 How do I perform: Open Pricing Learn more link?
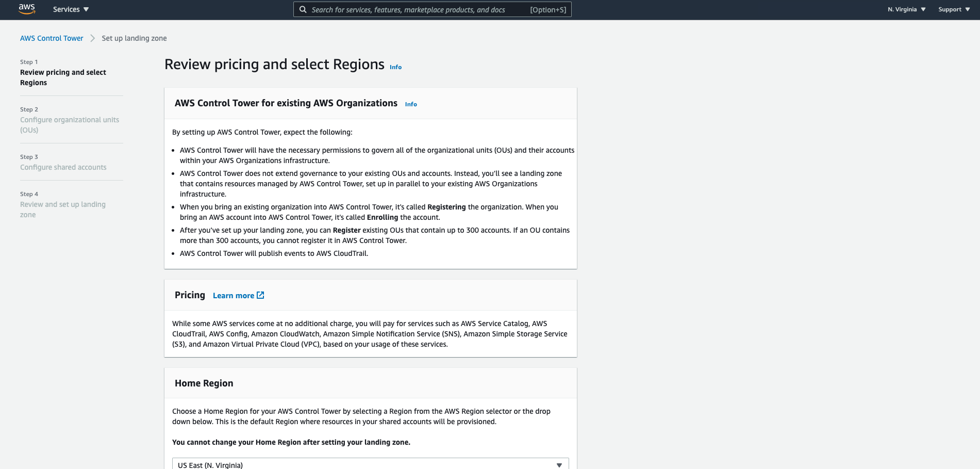click(234, 296)
